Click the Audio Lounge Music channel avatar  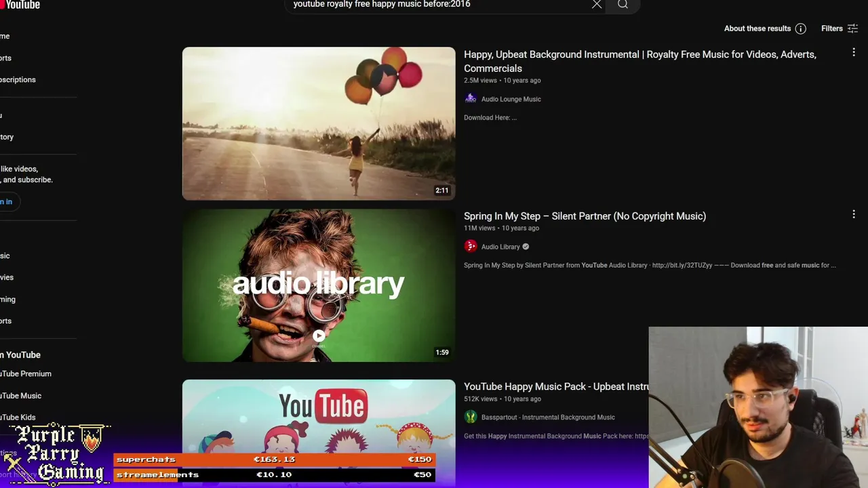[x=471, y=99]
